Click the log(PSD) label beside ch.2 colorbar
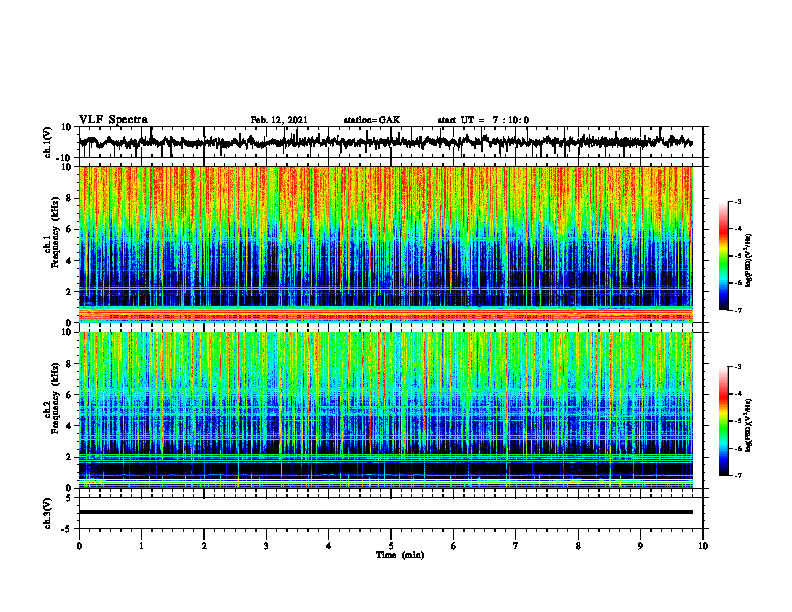The image size is (792, 612). pyautogui.click(x=749, y=425)
